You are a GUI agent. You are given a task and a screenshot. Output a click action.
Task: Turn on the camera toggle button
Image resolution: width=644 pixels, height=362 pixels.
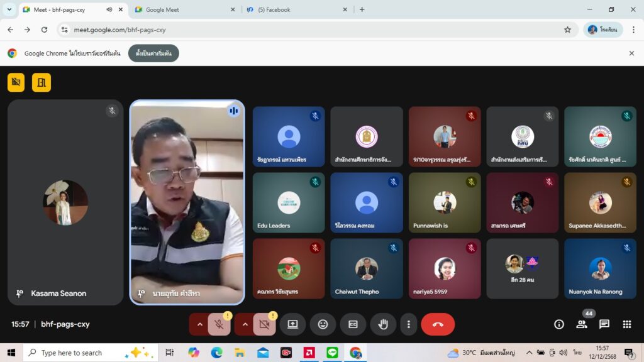pyautogui.click(x=265, y=324)
